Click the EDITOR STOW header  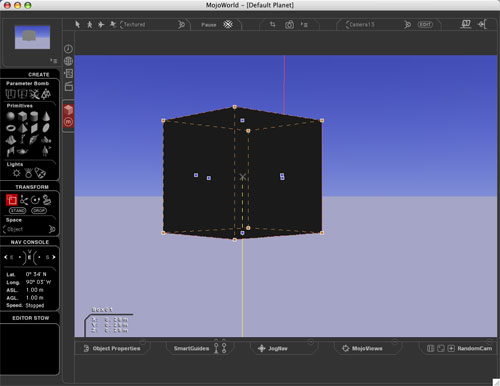[x=30, y=318]
